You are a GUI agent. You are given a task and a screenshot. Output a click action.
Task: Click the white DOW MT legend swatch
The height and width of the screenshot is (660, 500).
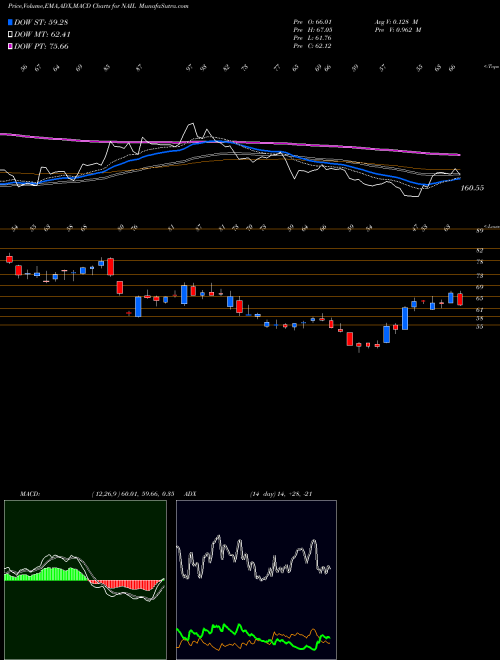click(x=11, y=35)
